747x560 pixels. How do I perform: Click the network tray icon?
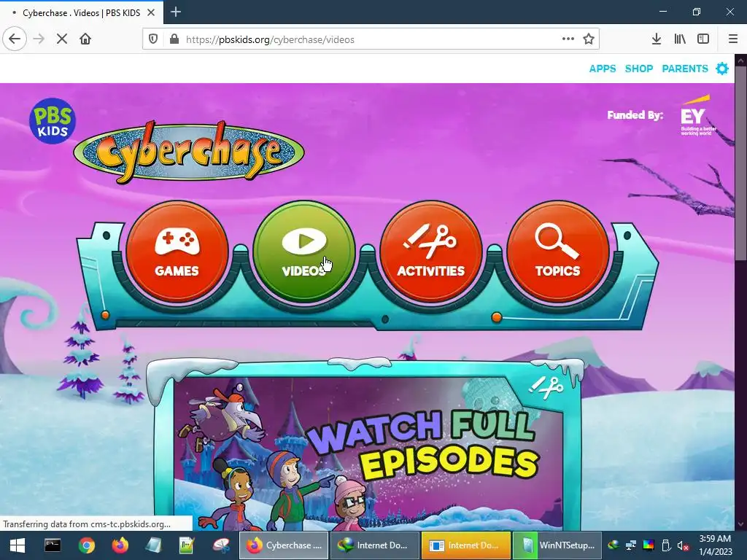coord(631,545)
